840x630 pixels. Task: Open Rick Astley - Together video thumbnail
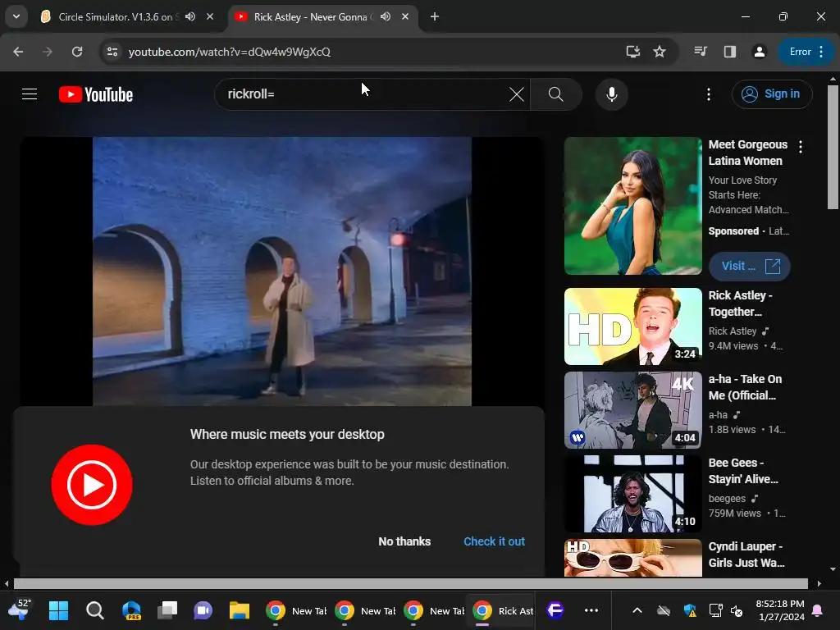[x=632, y=326]
